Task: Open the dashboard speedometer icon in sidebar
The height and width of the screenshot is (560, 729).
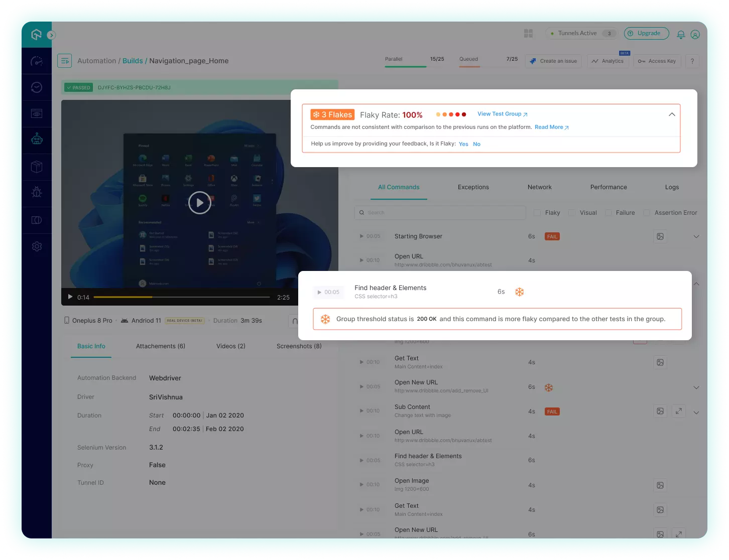Action: (x=37, y=61)
